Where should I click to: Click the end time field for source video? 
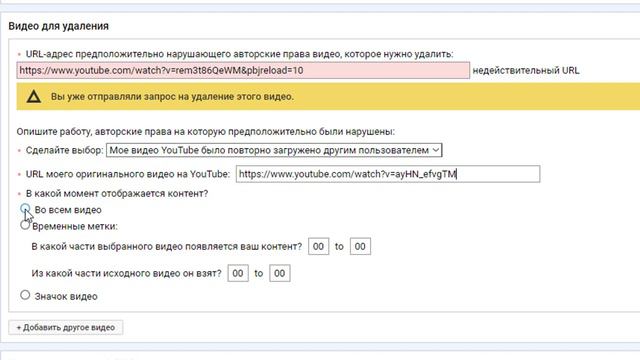click(x=280, y=273)
